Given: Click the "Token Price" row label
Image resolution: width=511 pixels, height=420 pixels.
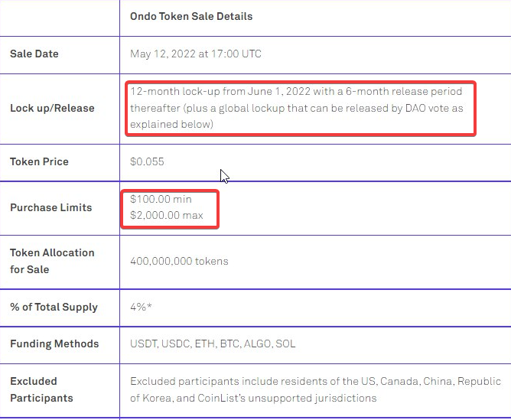Looking at the screenshot, I should point(39,162).
